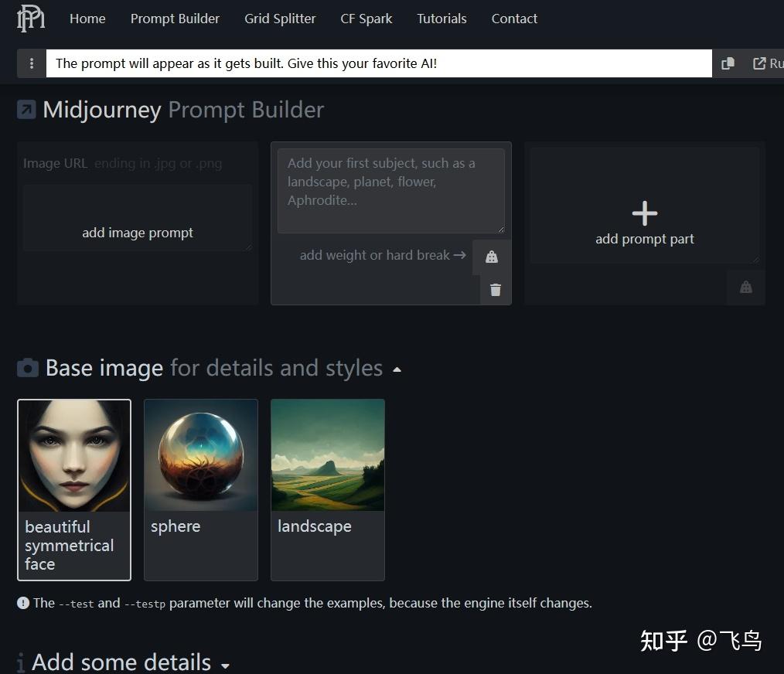
Task: Click the first subject text area
Action: (x=391, y=190)
